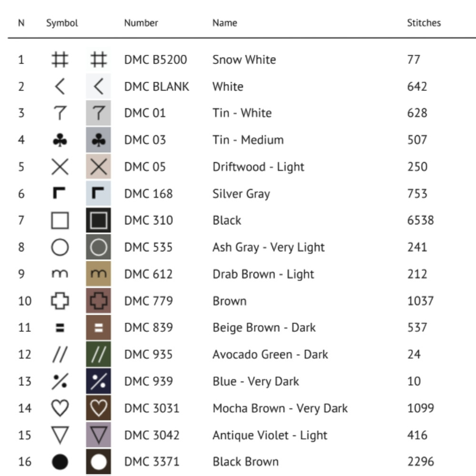The width and height of the screenshot is (476, 476).
Task: Click the Name column header
Action: tap(225, 23)
